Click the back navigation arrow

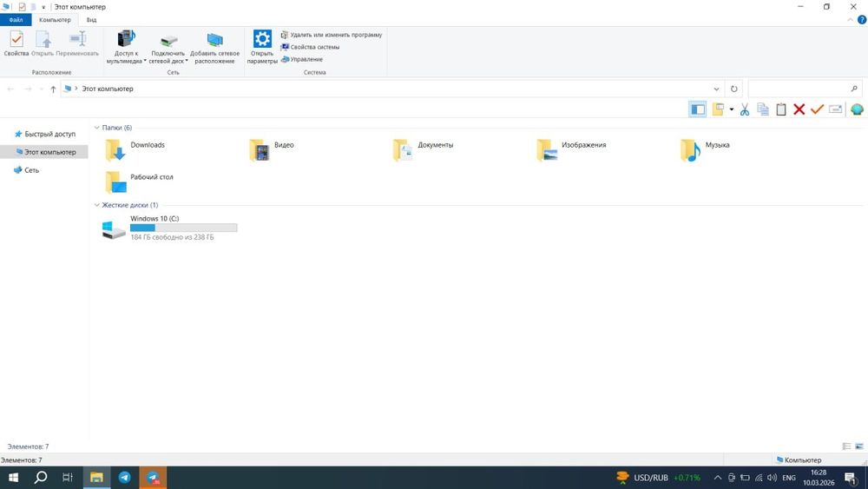10,89
